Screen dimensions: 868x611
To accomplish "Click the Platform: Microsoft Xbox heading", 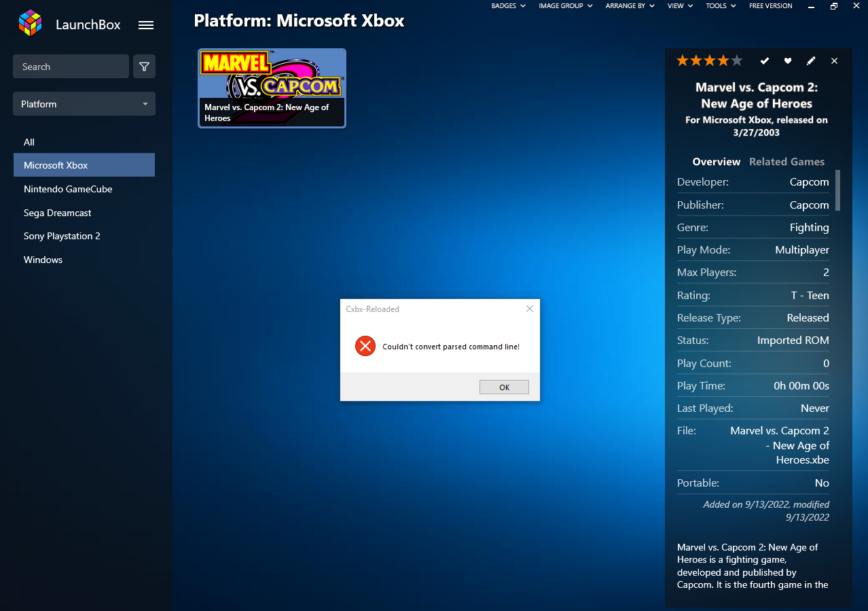I will pos(299,20).
